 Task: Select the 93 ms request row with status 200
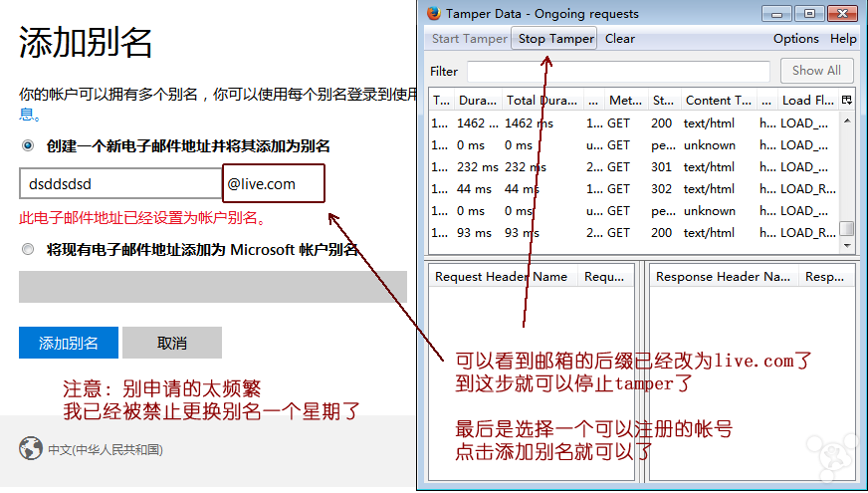634,233
